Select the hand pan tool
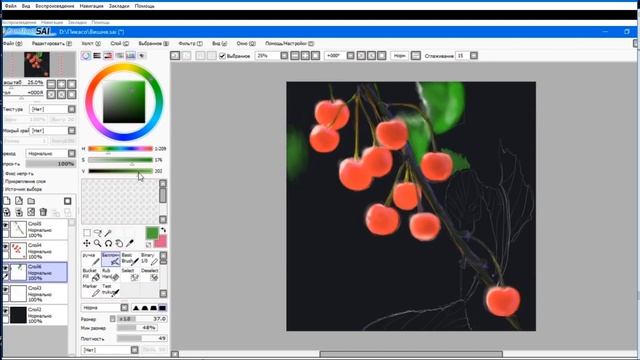This screenshot has height=360, width=640. pos(119,243)
